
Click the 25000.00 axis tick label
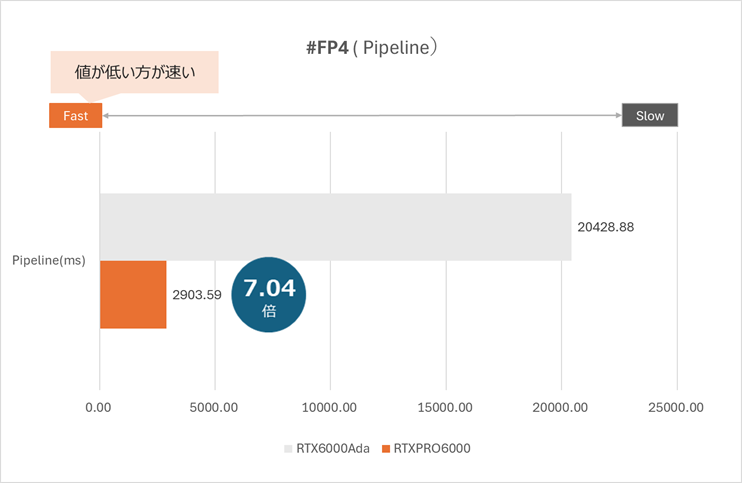[676, 407]
